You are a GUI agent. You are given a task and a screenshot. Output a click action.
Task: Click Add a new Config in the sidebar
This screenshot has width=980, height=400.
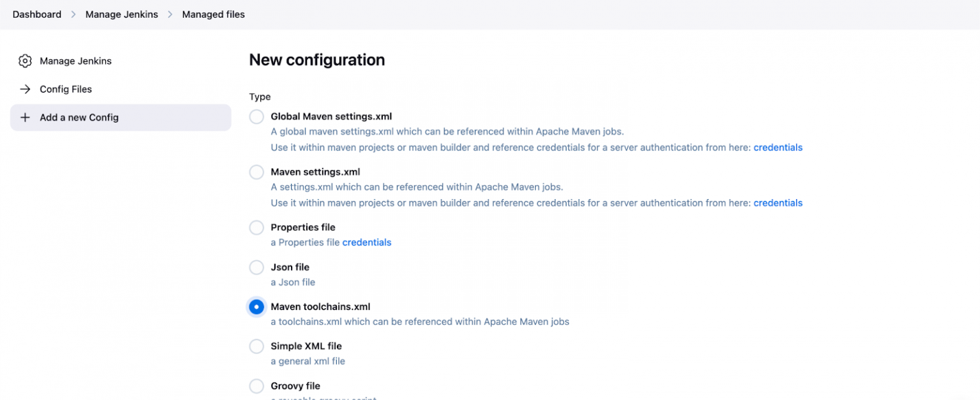coord(79,117)
